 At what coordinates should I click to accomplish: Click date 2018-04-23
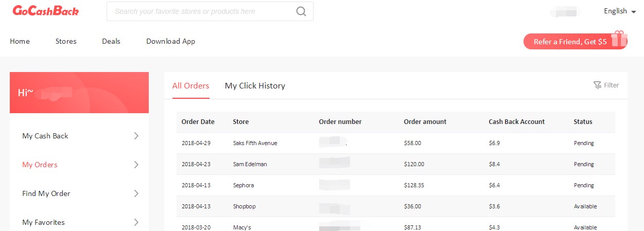coord(196,164)
